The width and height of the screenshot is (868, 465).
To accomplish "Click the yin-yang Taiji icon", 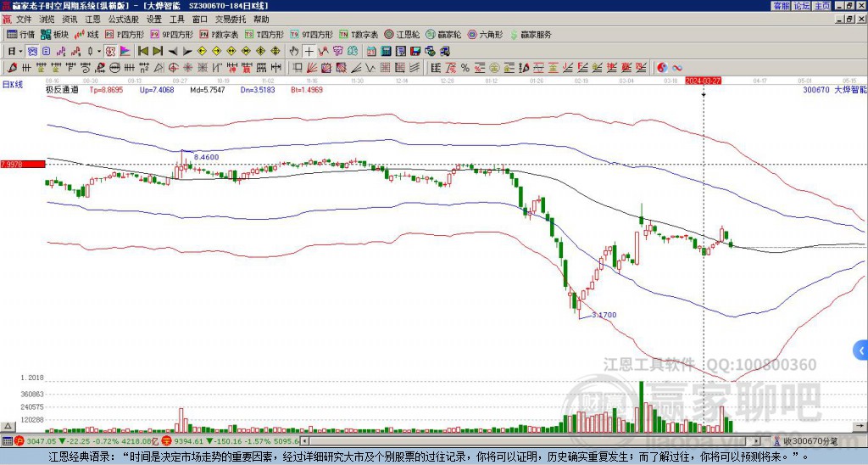I will [x=662, y=68].
